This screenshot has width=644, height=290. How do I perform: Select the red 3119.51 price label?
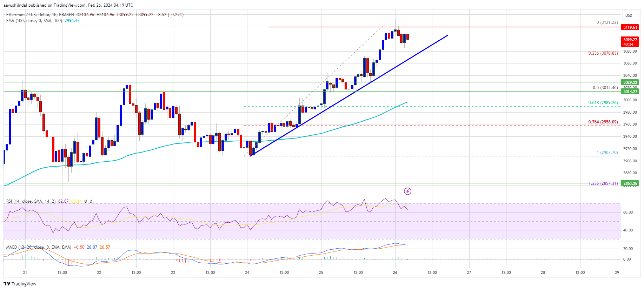pos(630,27)
